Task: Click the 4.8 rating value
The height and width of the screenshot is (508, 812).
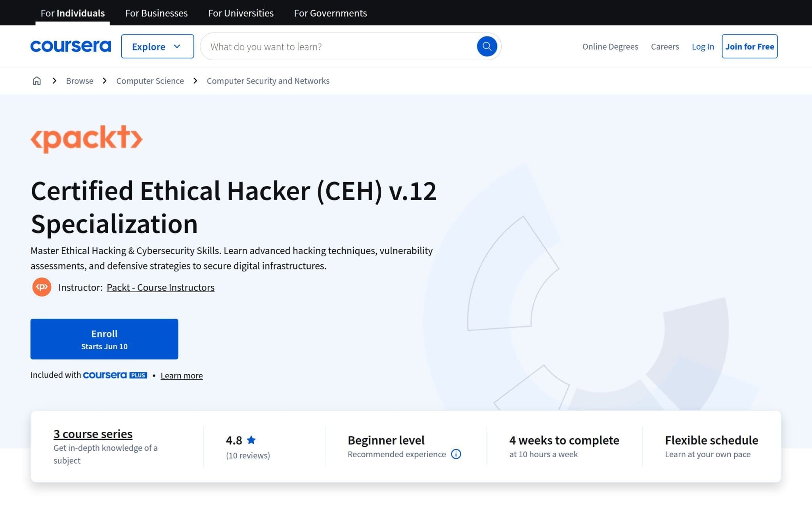Action: [234, 440]
